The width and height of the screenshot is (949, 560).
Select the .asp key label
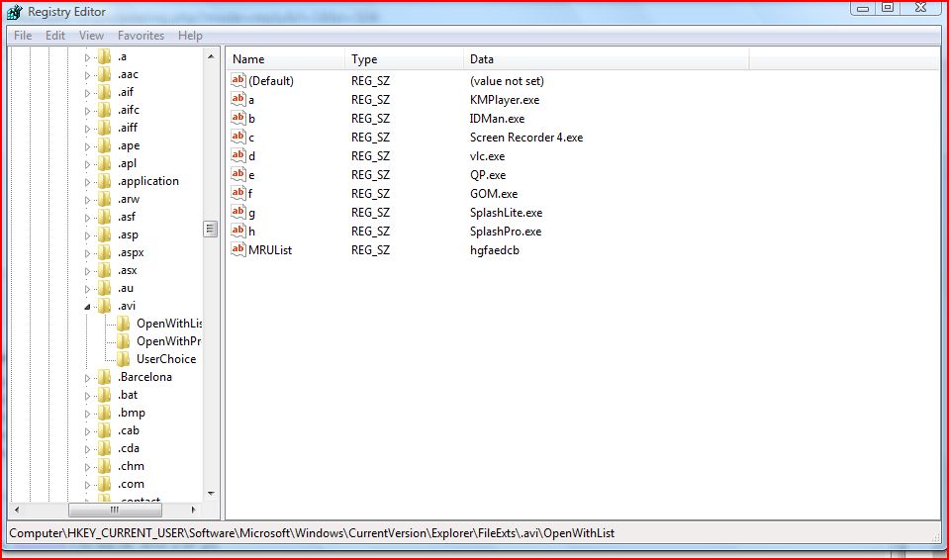tap(128, 234)
